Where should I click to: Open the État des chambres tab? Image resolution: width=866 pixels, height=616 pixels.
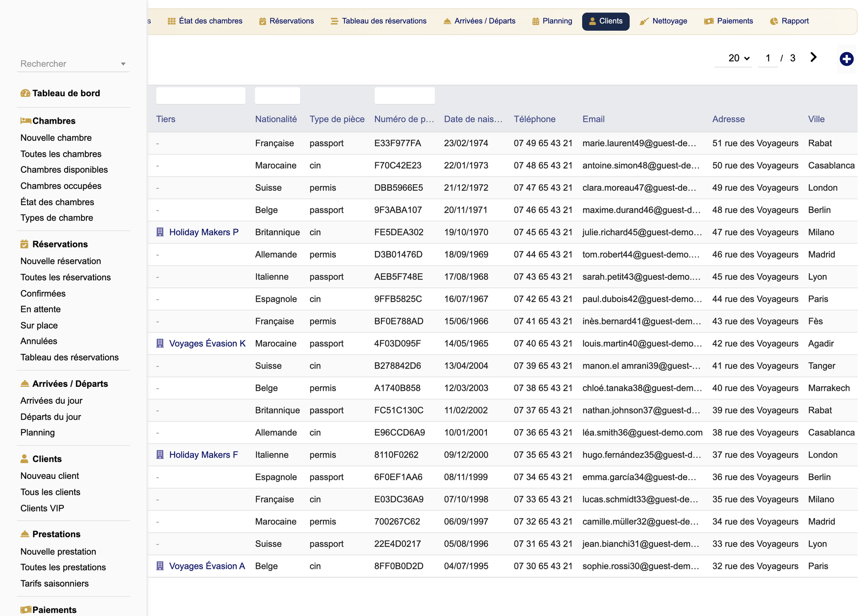click(205, 21)
